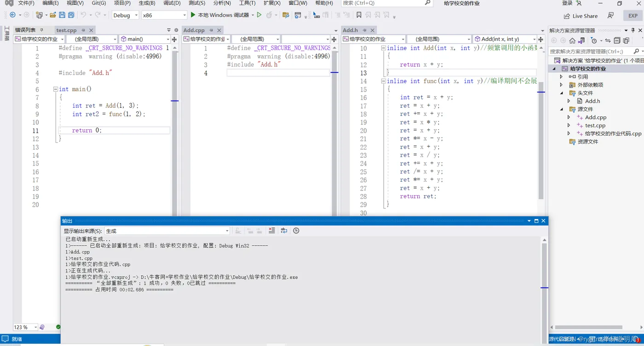This screenshot has width=644, height=346.
Task: Collapse the main() function fold marker
Action: [x=56, y=89]
